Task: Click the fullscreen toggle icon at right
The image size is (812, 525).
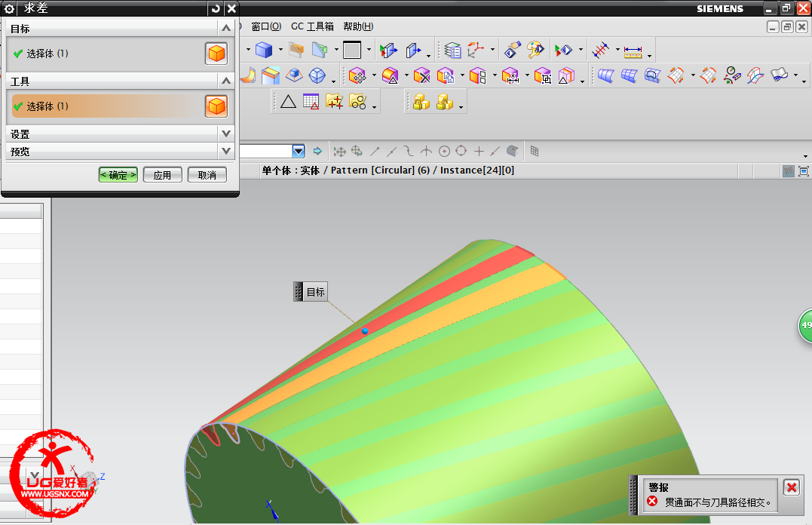Action: click(x=803, y=171)
